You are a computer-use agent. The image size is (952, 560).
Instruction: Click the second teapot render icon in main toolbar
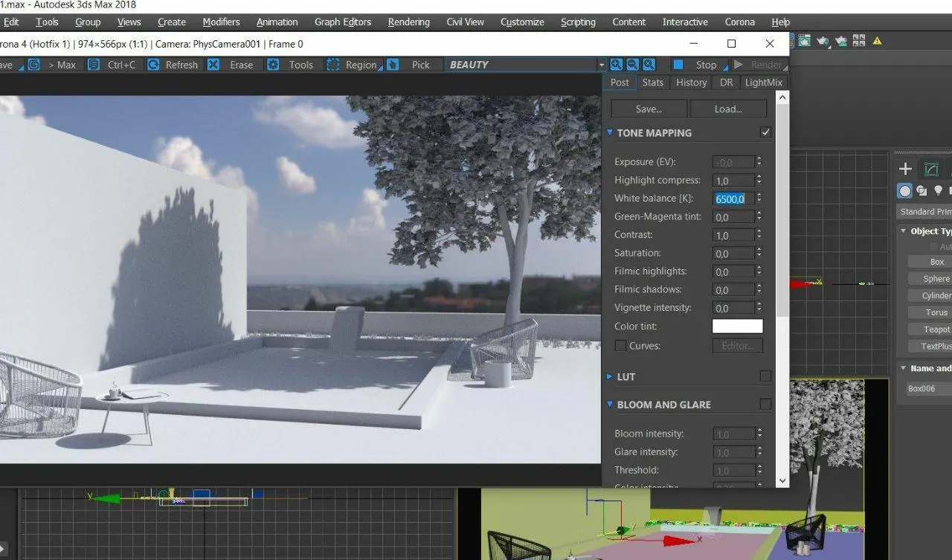point(841,42)
